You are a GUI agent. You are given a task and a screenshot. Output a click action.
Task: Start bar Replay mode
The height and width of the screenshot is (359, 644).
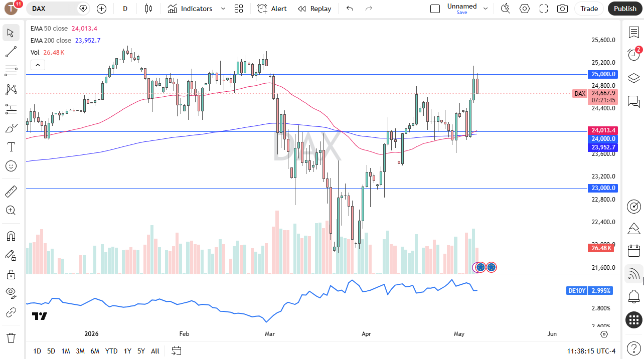click(314, 9)
